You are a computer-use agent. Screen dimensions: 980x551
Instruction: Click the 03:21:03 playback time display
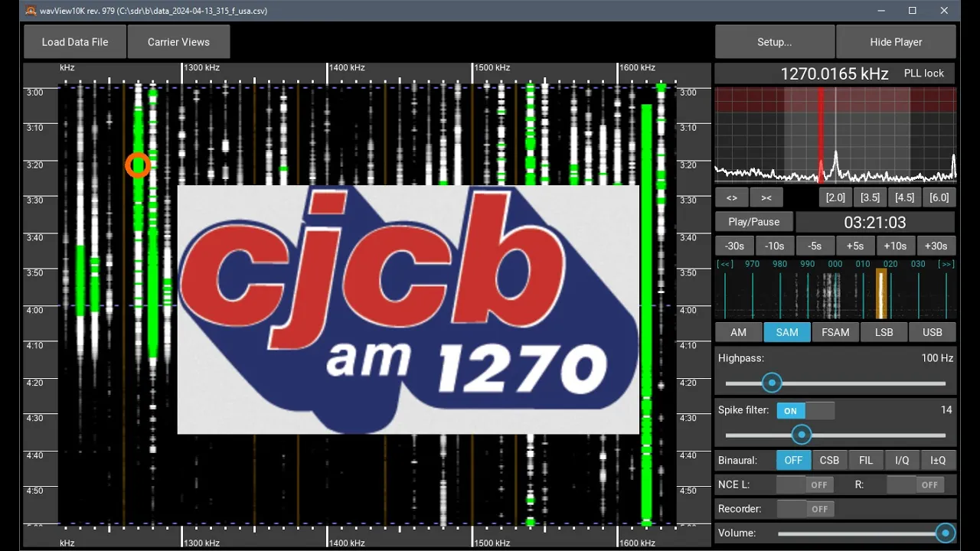click(875, 222)
